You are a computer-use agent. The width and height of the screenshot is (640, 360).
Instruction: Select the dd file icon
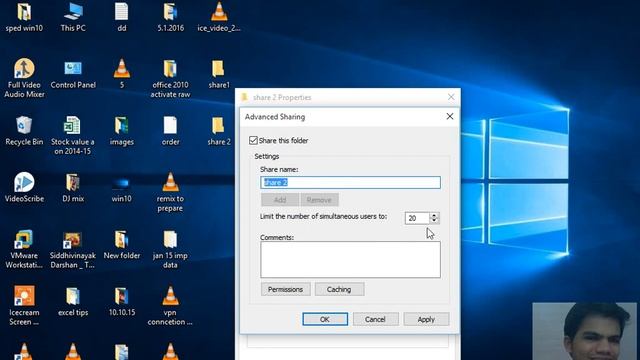point(122,17)
